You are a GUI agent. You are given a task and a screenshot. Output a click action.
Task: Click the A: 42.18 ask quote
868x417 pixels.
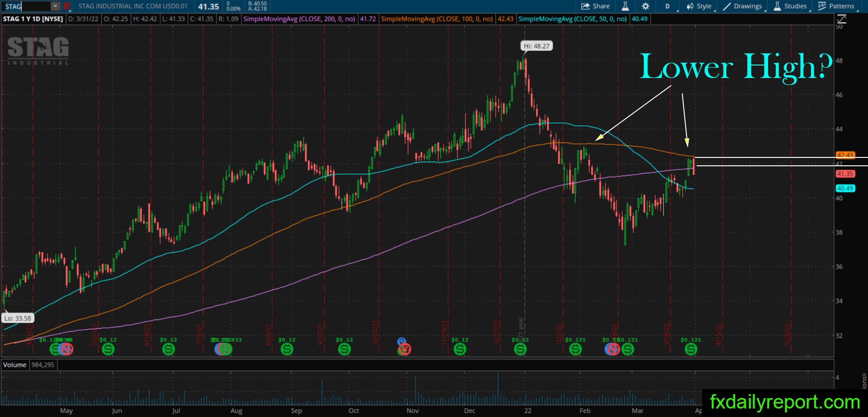click(x=257, y=9)
